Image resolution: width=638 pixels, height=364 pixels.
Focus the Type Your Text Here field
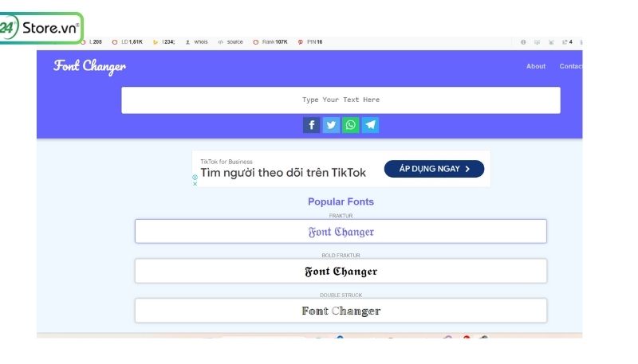[x=341, y=100]
